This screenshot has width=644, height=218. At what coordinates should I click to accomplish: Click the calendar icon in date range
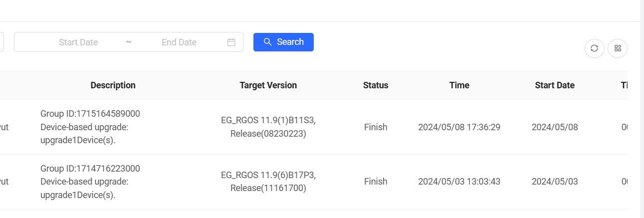coord(231,42)
